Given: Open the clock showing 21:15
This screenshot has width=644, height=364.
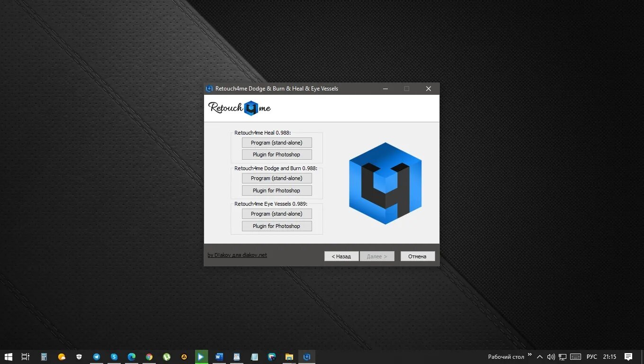Looking at the screenshot, I should (x=610, y=357).
